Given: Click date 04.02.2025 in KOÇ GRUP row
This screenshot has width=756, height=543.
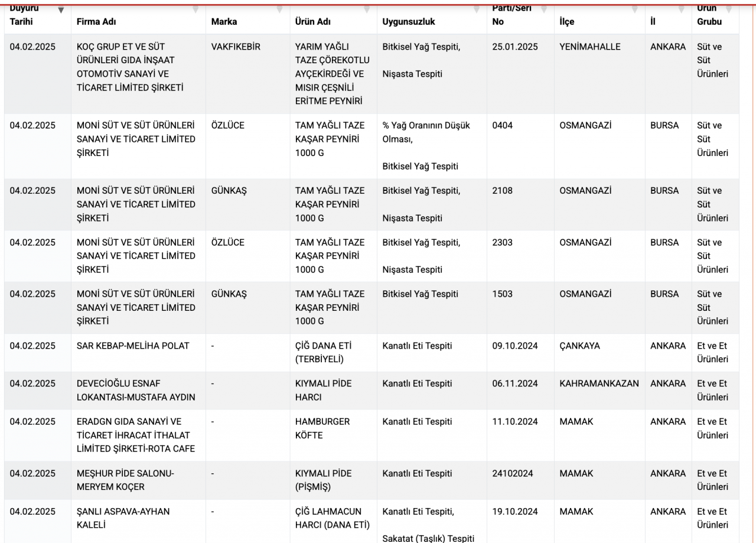Looking at the screenshot, I should [x=32, y=47].
